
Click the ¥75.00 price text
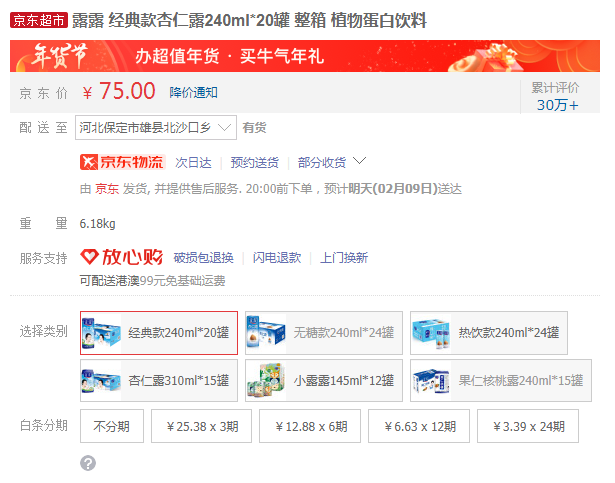pyautogui.click(x=119, y=91)
